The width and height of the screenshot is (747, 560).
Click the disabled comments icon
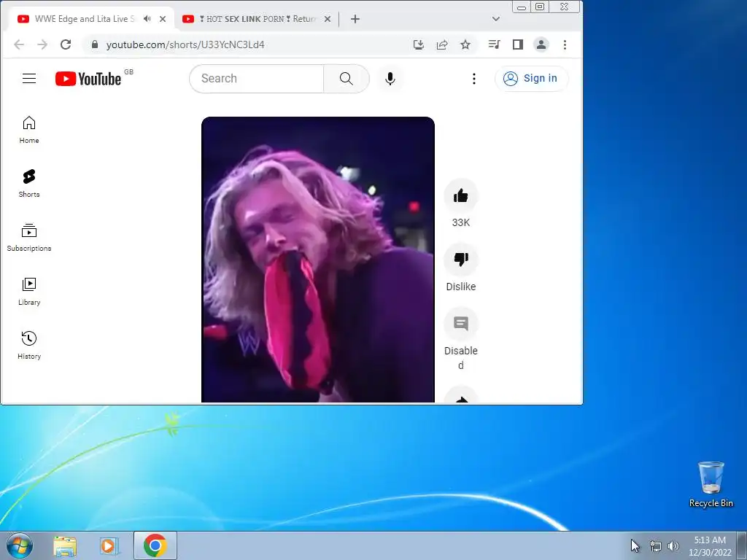(461, 324)
